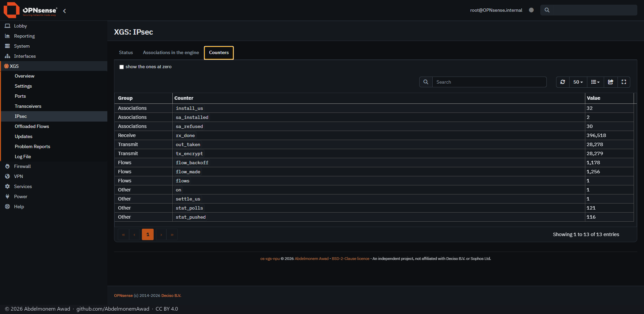Open the column selection list dropdown
Image resolution: width=644 pixels, height=314 pixels.
tap(595, 82)
